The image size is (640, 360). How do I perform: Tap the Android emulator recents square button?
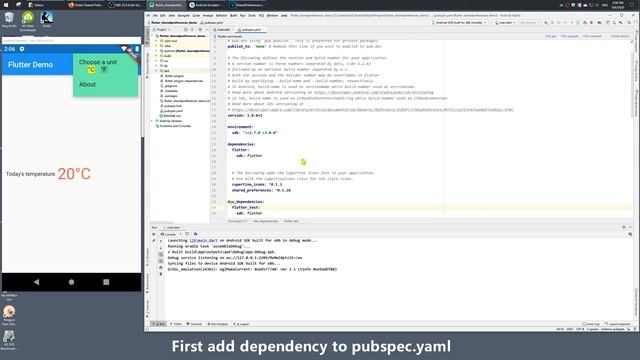pos(106,282)
